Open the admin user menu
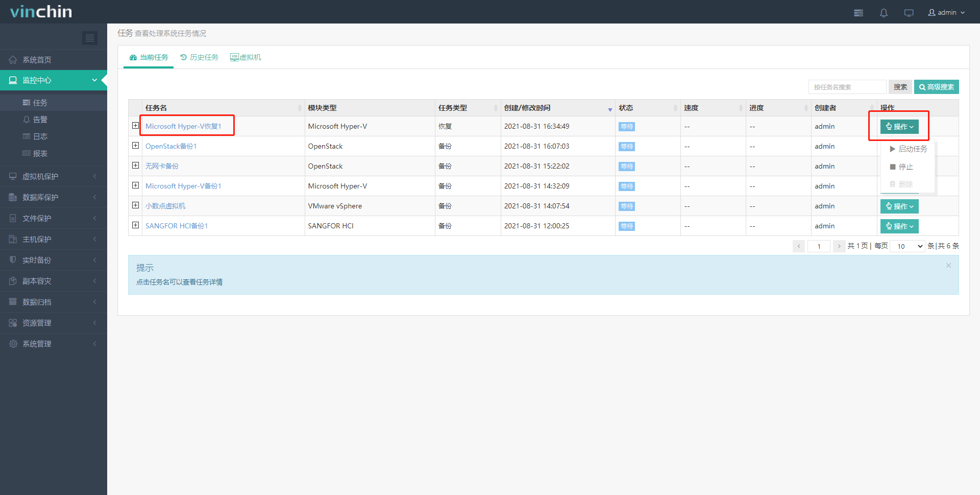This screenshot has height=495, width=980. [946, 12]
